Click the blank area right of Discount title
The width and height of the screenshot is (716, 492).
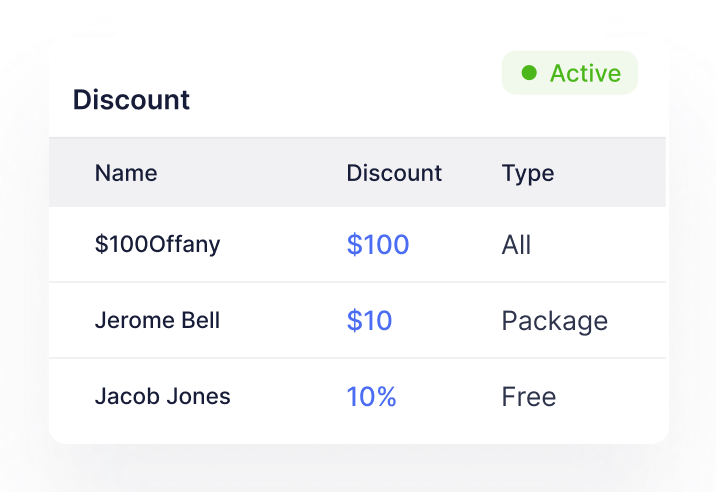tap(340, 100)
